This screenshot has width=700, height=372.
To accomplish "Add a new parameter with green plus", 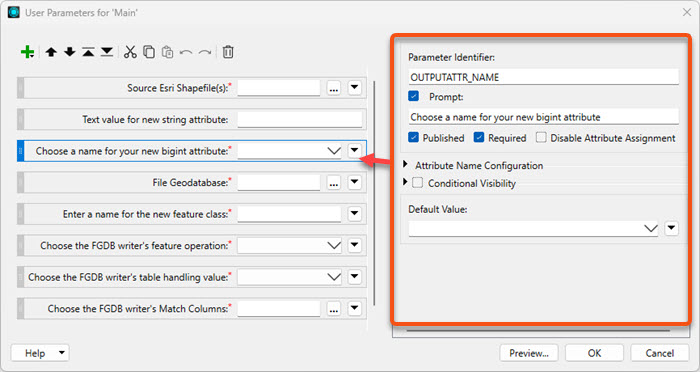I will tap(27, 52).
